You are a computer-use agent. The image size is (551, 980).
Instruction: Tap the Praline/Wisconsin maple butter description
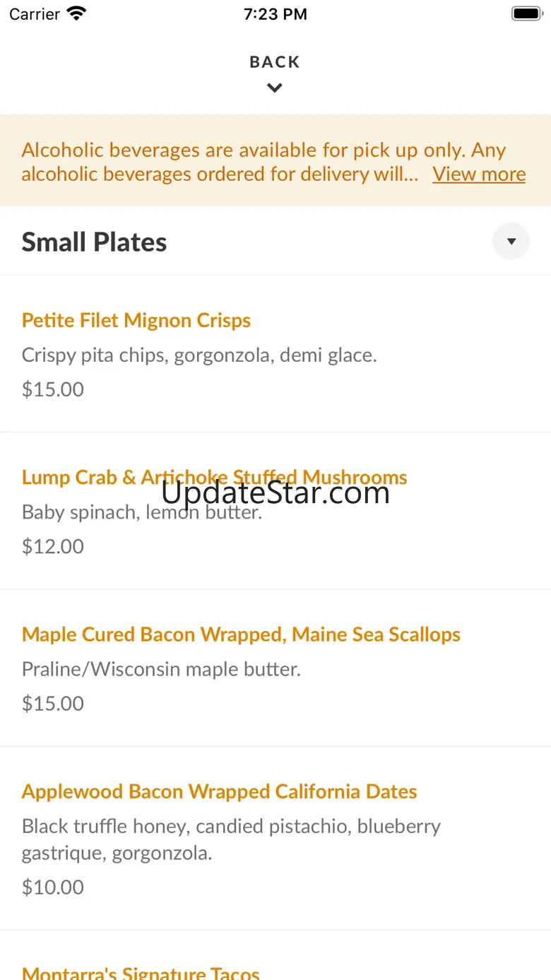point(161,668)
